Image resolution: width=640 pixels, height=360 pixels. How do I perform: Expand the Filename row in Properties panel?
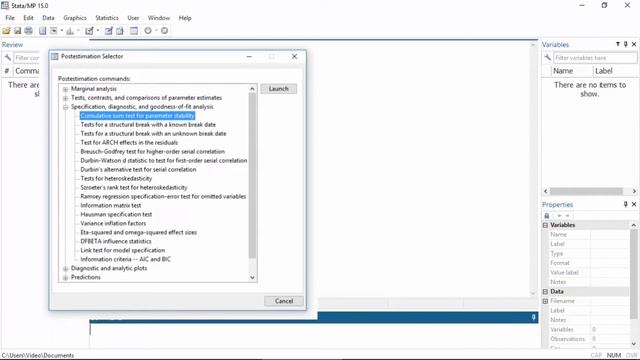pyautogui.click(x=545, y=301)
